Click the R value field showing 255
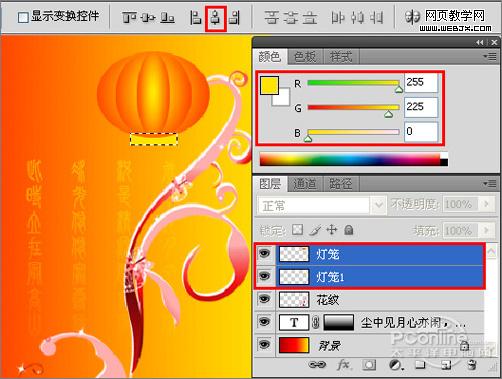502x379 pixels. pos(421,83)
